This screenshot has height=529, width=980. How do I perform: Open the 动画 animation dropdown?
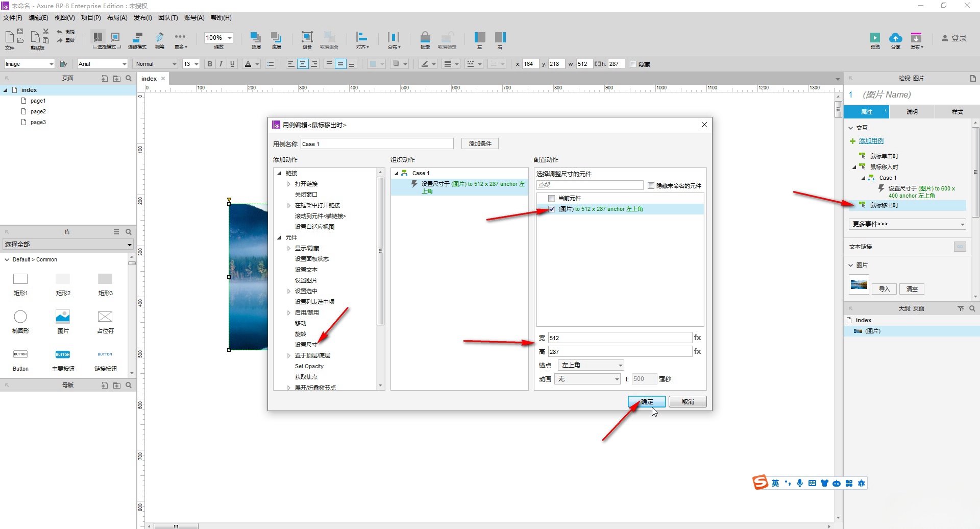tap(588, 379)
